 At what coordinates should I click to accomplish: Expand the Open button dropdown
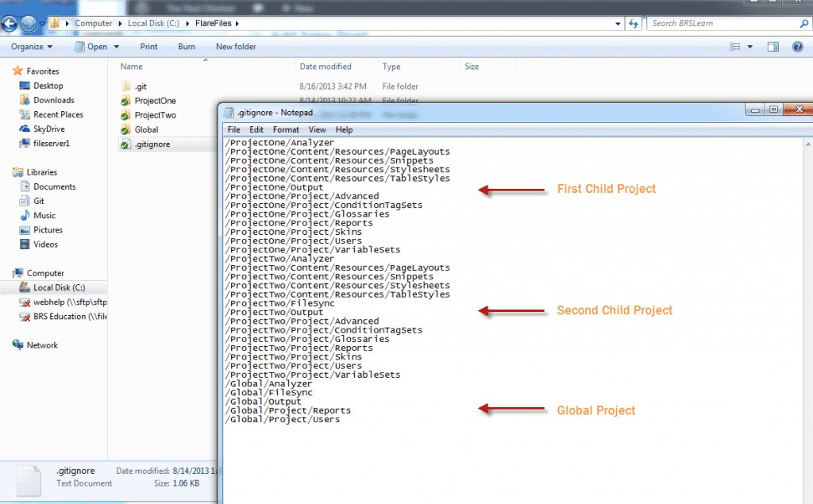(117, 47)
